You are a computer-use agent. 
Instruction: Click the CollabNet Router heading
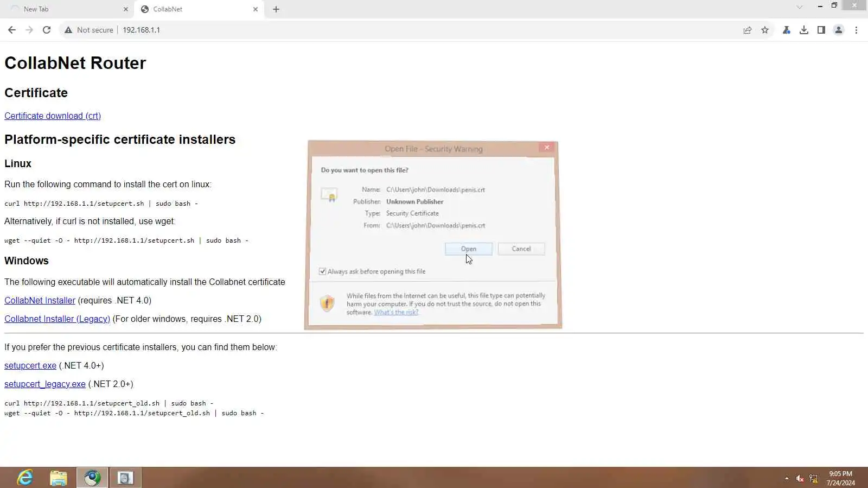[x=75, y=63]
